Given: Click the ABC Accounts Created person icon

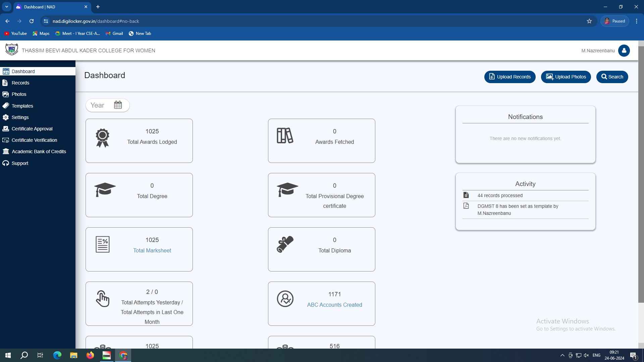Looking at the screenshot, I should click(285, 299).
